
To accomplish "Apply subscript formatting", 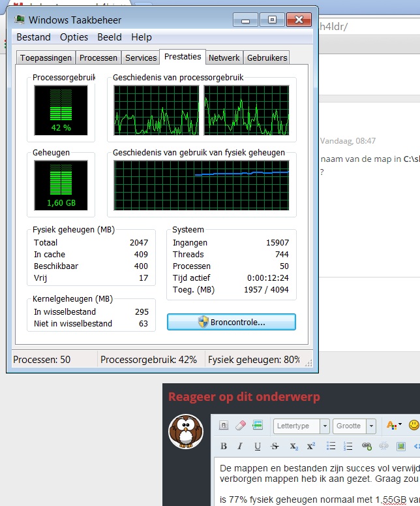I will pyautogui.click(x=293, y=447).
